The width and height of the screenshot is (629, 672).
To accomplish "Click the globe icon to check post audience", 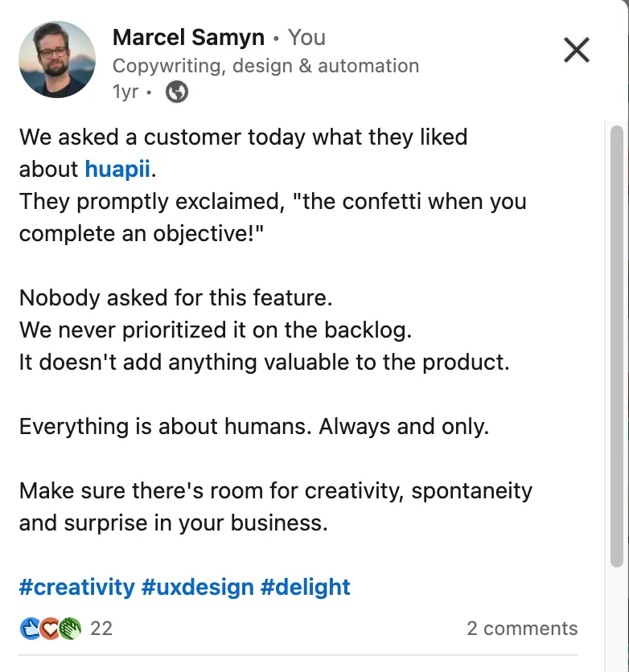I will click(x=175, y=92).
